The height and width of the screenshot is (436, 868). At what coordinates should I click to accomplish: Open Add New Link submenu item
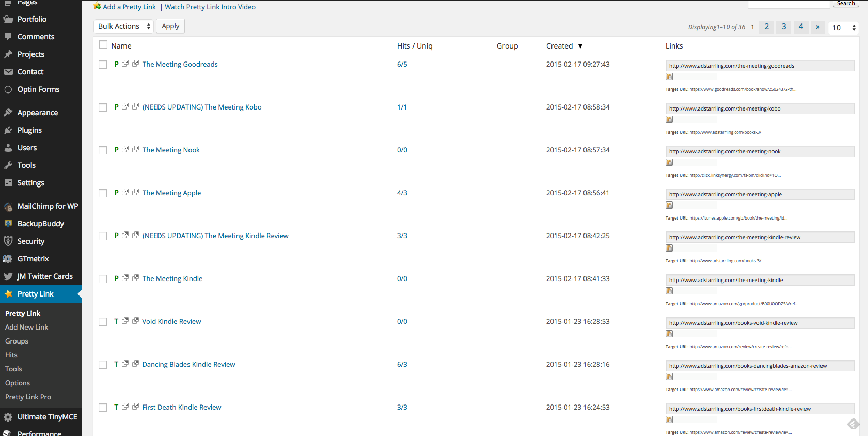click(27, 327)
